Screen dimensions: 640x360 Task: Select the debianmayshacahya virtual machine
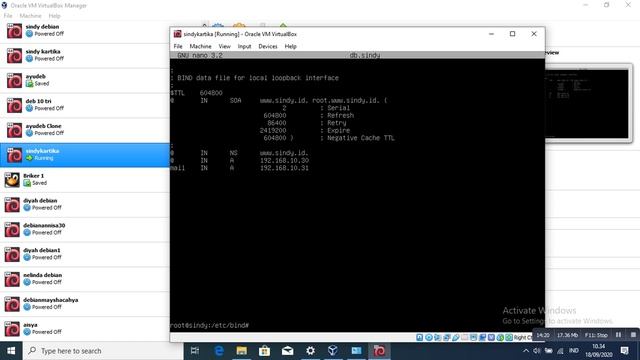[85, 304]
